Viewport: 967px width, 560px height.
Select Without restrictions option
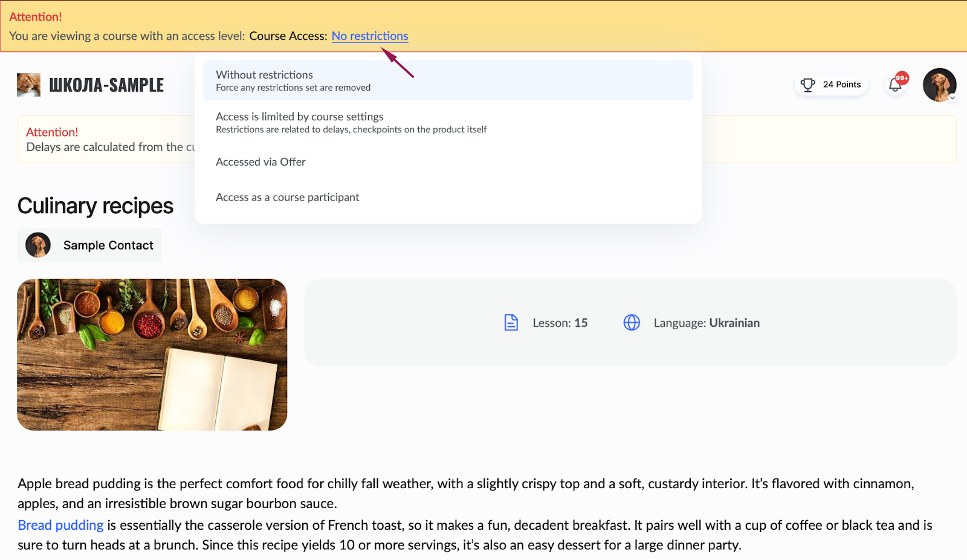point(448,80)
